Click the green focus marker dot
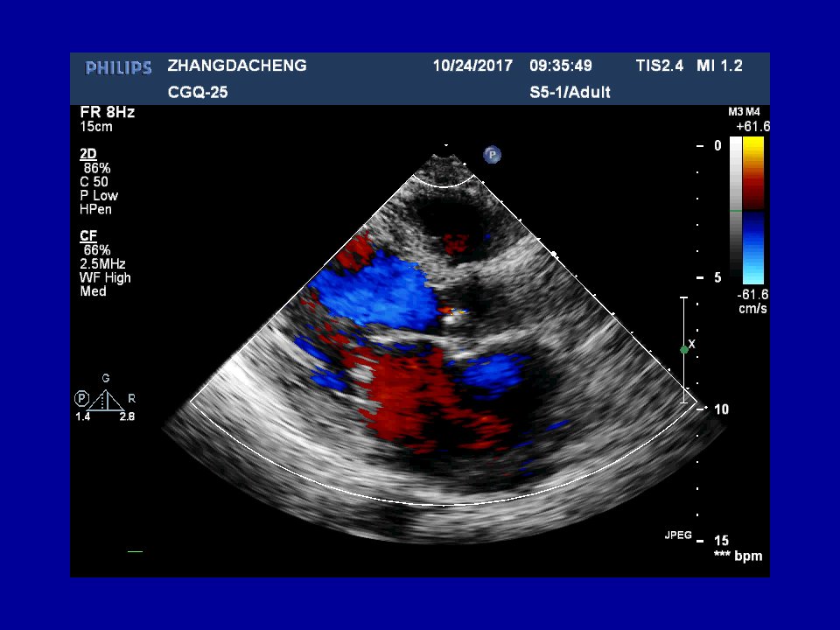840x630 pixels. point(683,350)
